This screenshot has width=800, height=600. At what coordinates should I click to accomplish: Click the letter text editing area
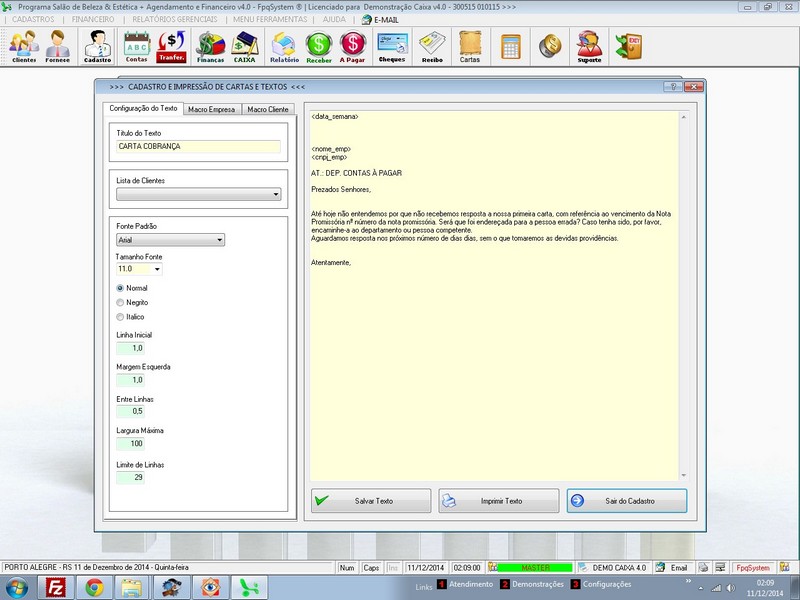click(494, 296)
